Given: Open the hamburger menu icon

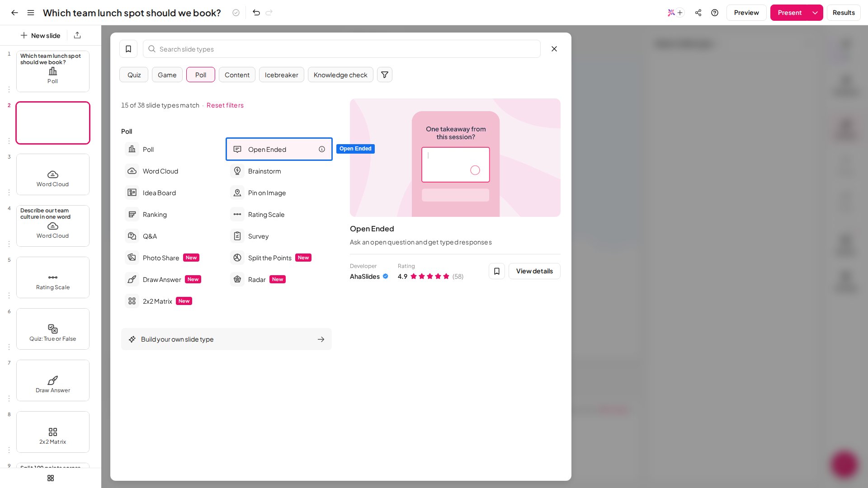Looking at the screenshot, I should [x=31, y=13].
